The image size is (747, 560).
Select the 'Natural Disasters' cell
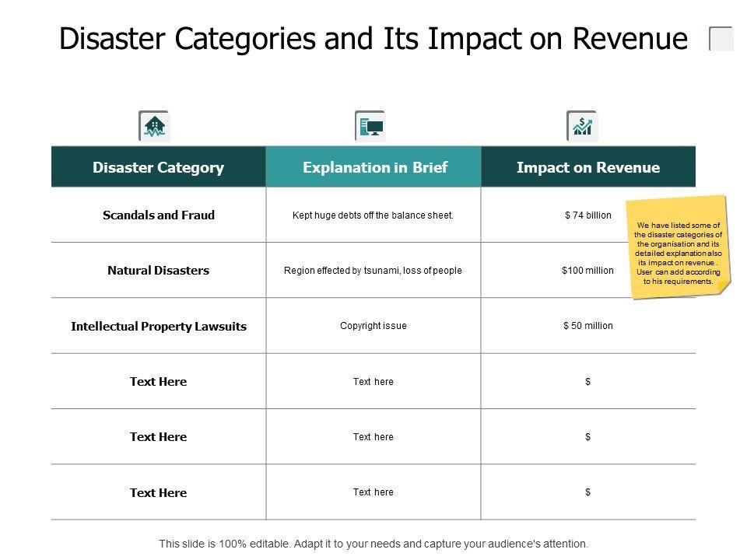(x=158, y=271)
